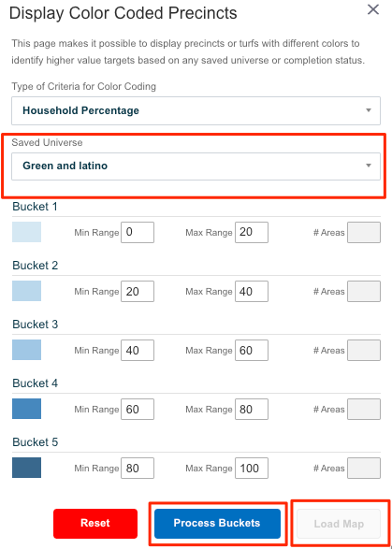Edit the Bucket 2 Max Range field
This screenshot has height=549, width=392.
[x=252, y=291]
